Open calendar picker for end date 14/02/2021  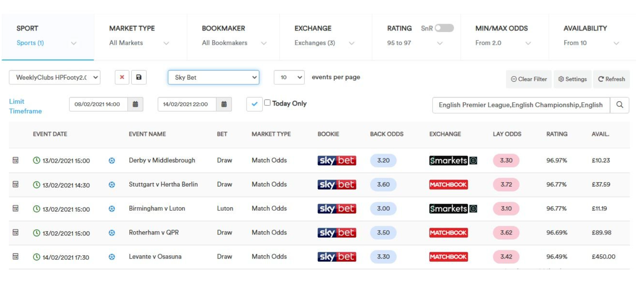(x=224, y=104)
